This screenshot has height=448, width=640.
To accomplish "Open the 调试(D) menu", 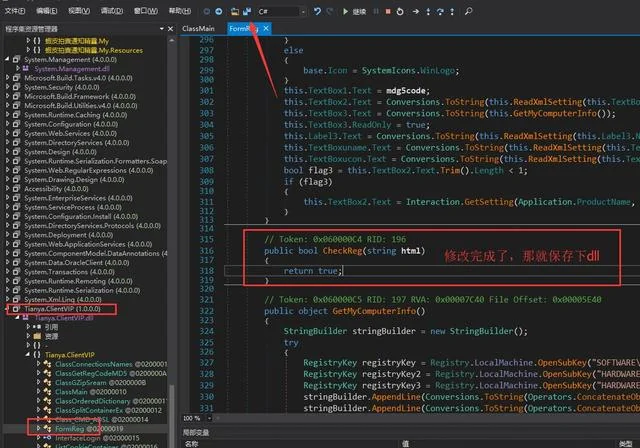I will pyautogui.click(x=112, y=11).
